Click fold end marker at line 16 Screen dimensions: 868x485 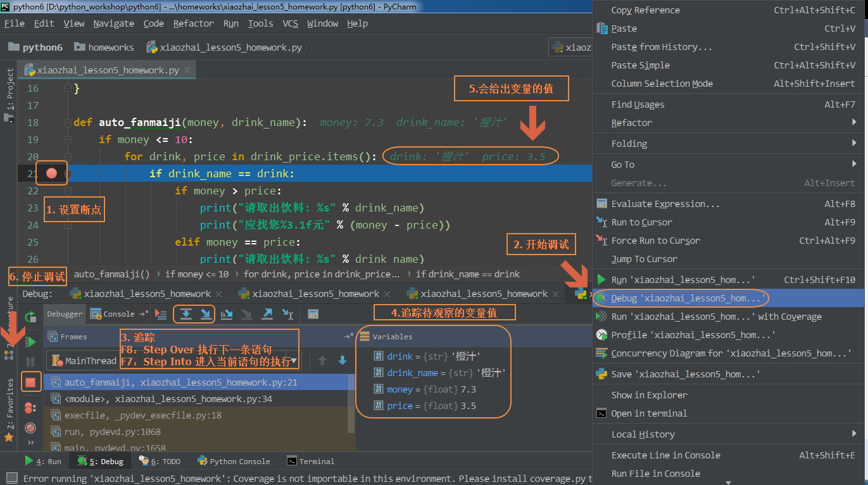coord(68,88)
